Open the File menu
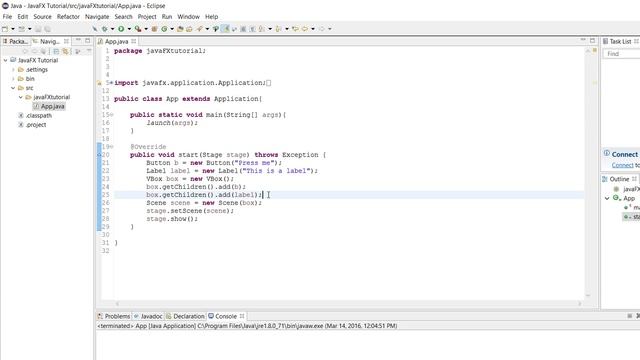640x360 pixels. pos(7,17)
